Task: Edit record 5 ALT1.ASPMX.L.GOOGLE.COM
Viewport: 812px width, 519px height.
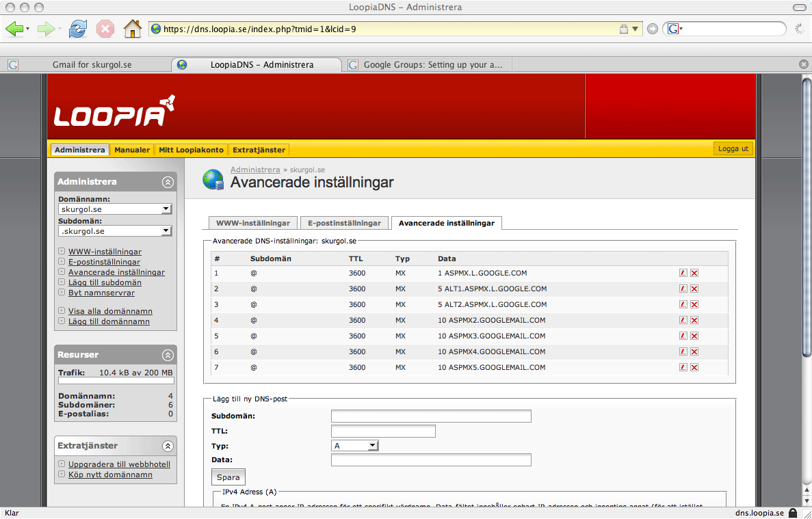Action: point(683,289)
